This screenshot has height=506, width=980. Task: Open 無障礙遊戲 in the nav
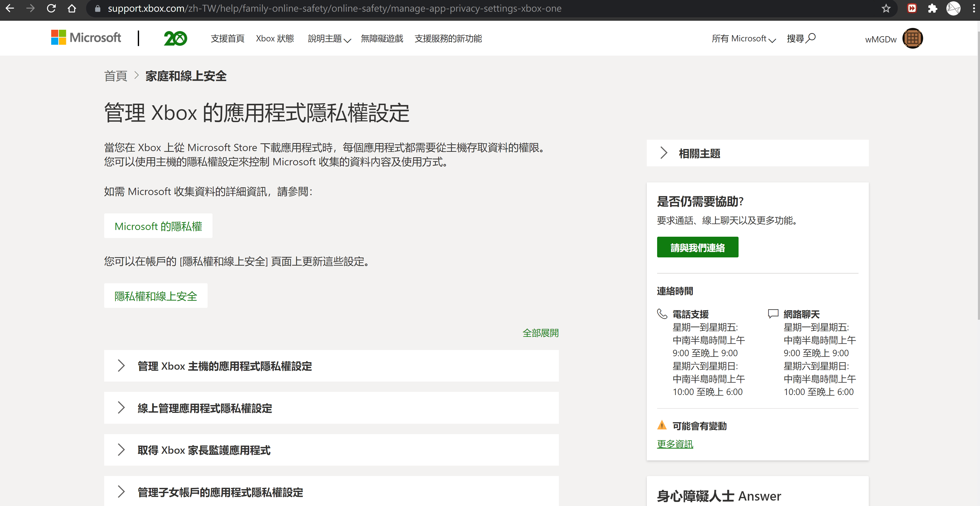pyautogui.click(x=382, y=39)
